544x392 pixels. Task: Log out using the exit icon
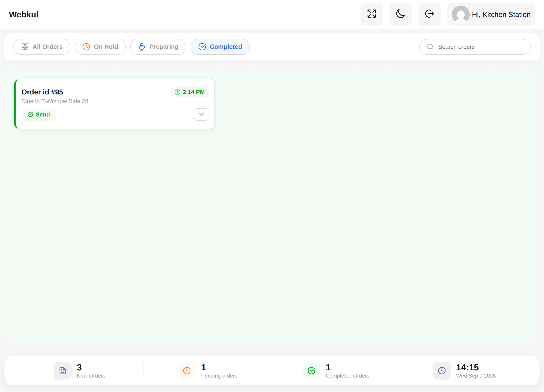coord(430,14)
